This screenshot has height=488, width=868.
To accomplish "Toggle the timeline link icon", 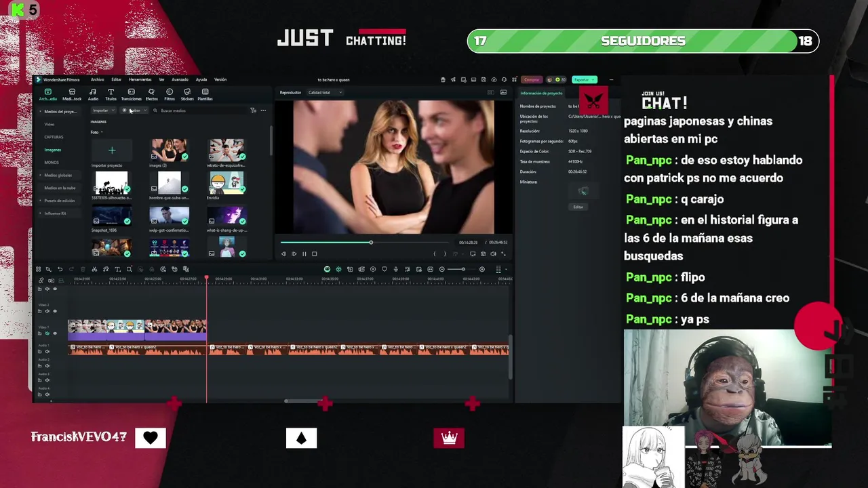I will coord(41,281).
